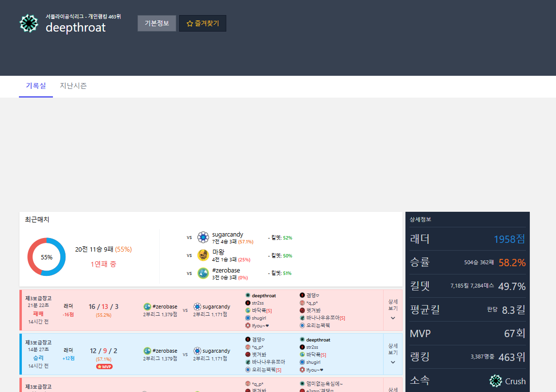Click 바닥푹 player icon in the 패배 match
Viewport: 556px width, 392px height.
point(248,310)
